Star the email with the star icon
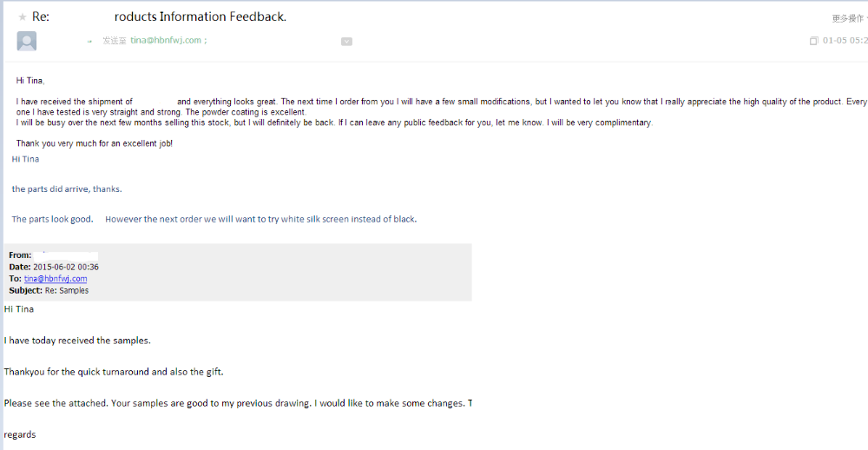 [x=23, y=17]
